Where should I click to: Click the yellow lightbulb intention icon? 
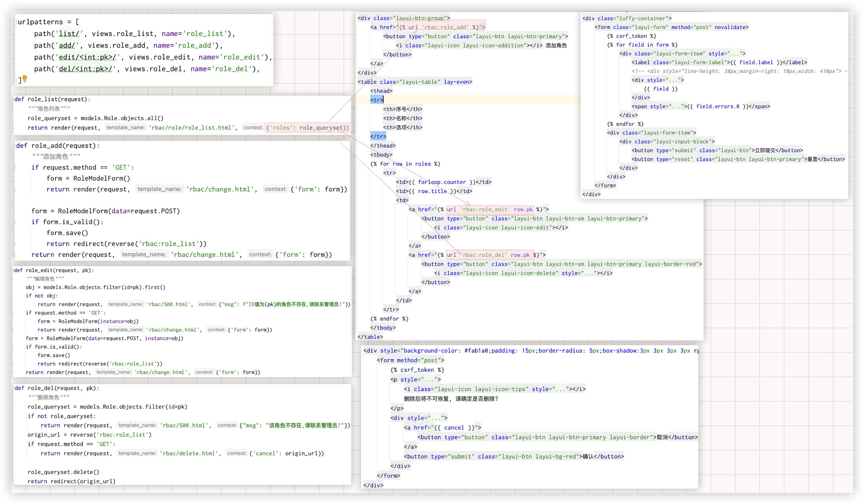coord(25,78)
